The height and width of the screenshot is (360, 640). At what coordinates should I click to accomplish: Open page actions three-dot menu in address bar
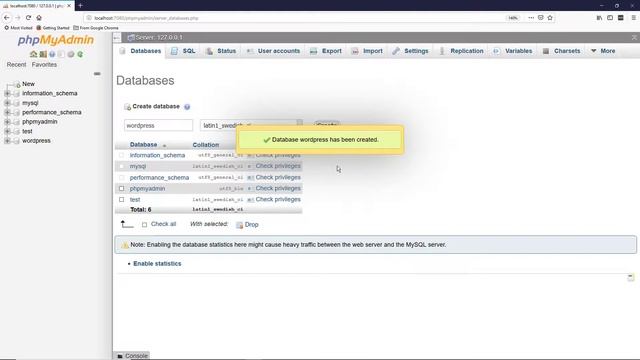531,18
